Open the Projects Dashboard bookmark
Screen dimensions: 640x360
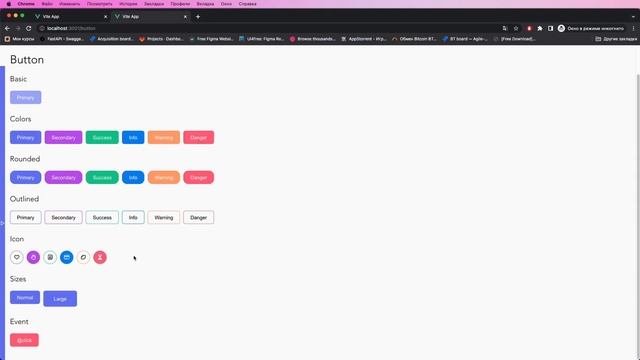(162, 39)
